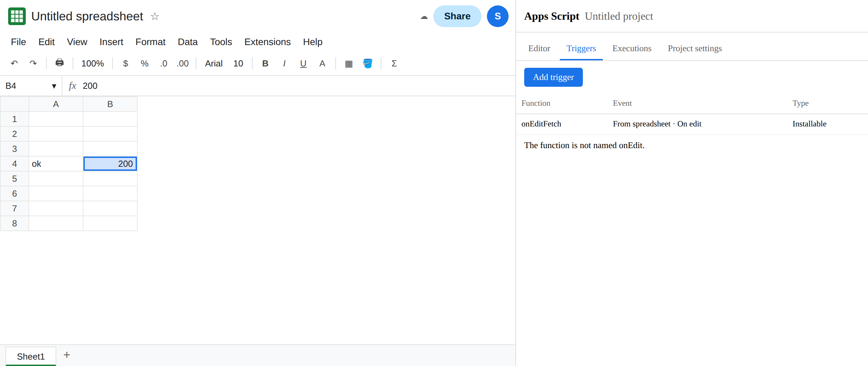Click the Untitled project name
The width and height of the screenshot is (868, 366).
point(619,16)
